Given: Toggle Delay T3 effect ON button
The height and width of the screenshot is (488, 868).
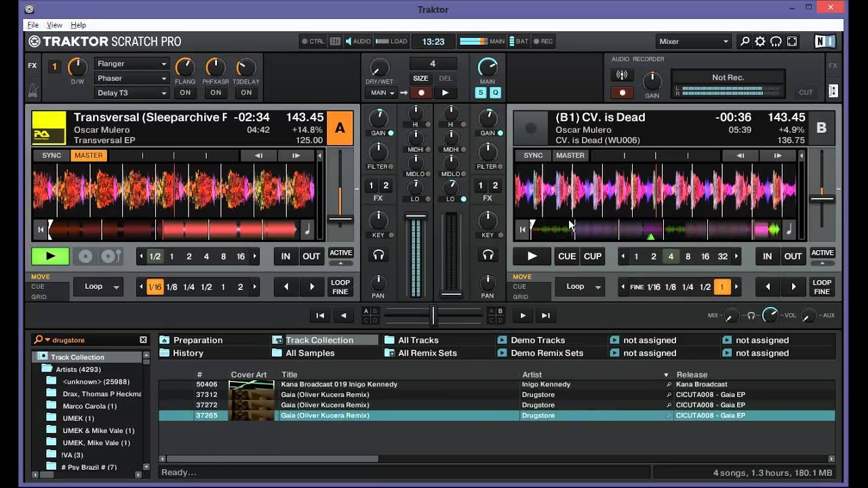Looking at the screenshot, I should pos(246,93).
